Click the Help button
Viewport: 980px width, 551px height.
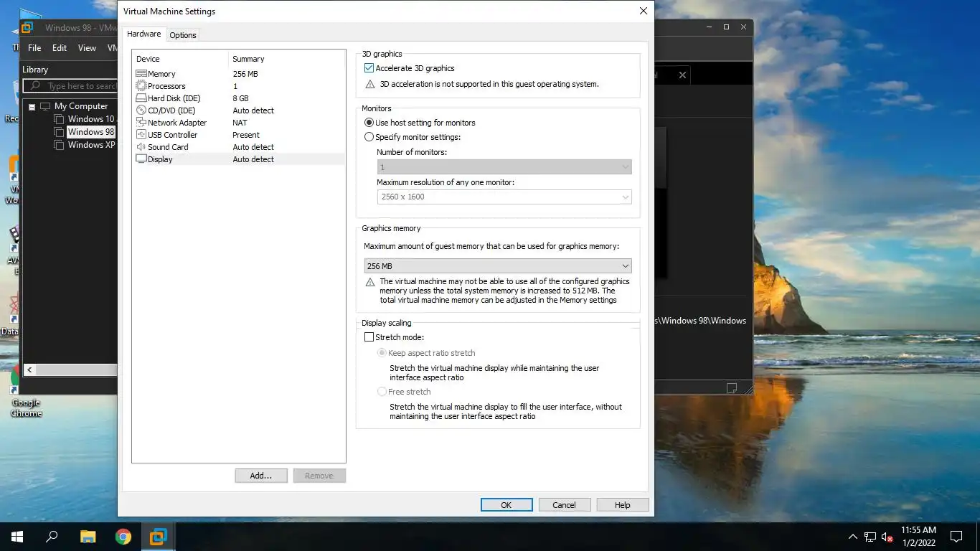coord(623,505)
